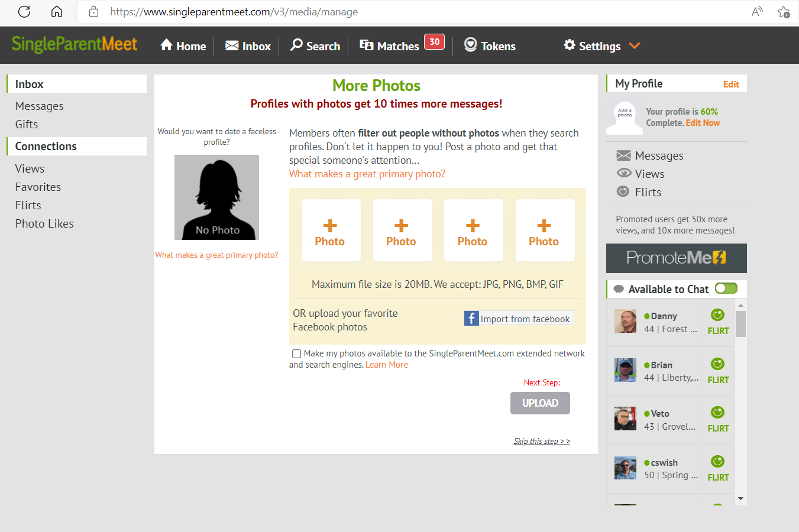Image resolution: width=799 pixels, height=532 pixels.
Task: Click Flirt smiley icon next to Danny
Action: [717, 315]
